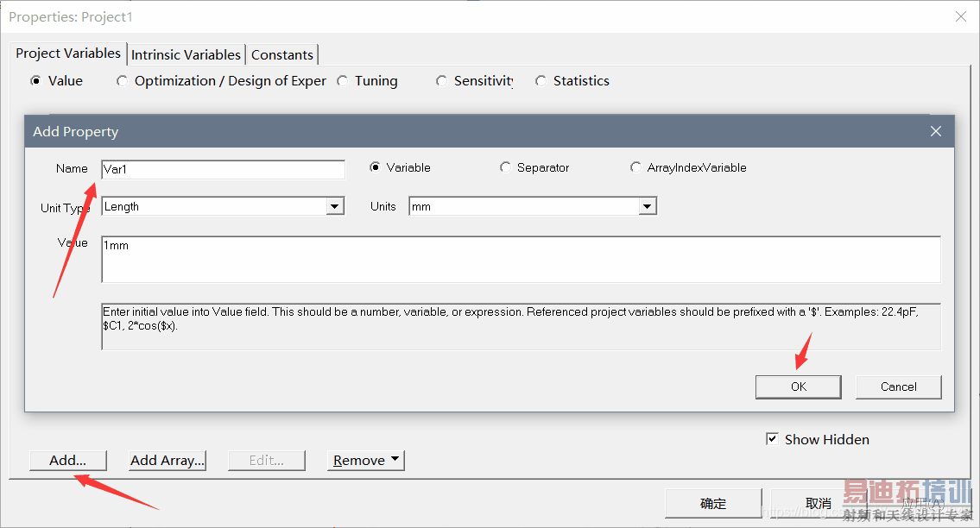Screen dimensions: 980x528
Task: Choose the Tuning radio option
Action: 343,81
